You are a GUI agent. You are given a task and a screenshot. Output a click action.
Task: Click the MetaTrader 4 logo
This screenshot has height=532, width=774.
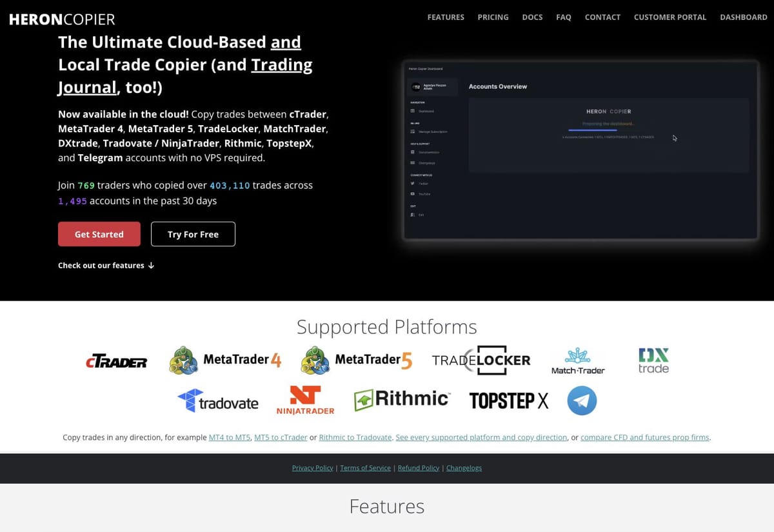tap(225, 360)
